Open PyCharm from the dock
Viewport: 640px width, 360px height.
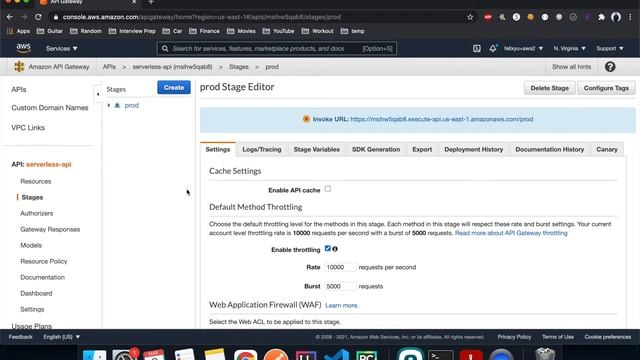pos(366,355)
